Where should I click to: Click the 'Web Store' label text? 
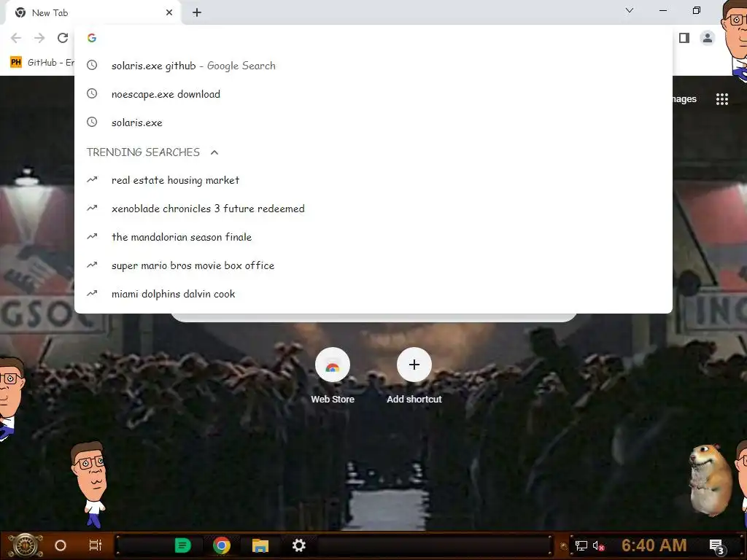point(333,400)
